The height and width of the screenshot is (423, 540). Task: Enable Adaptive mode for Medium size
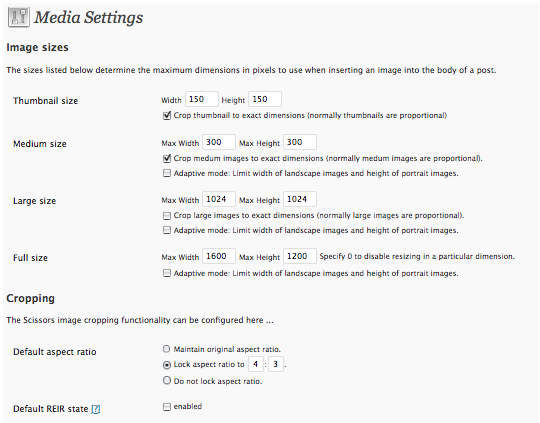pyautogui.click(x=167, y=173)
